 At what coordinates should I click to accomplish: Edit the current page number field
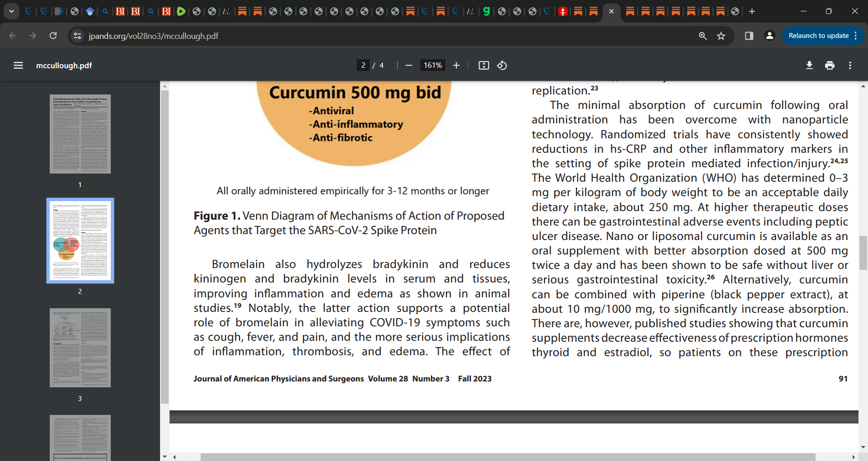[x=363, y=66]
